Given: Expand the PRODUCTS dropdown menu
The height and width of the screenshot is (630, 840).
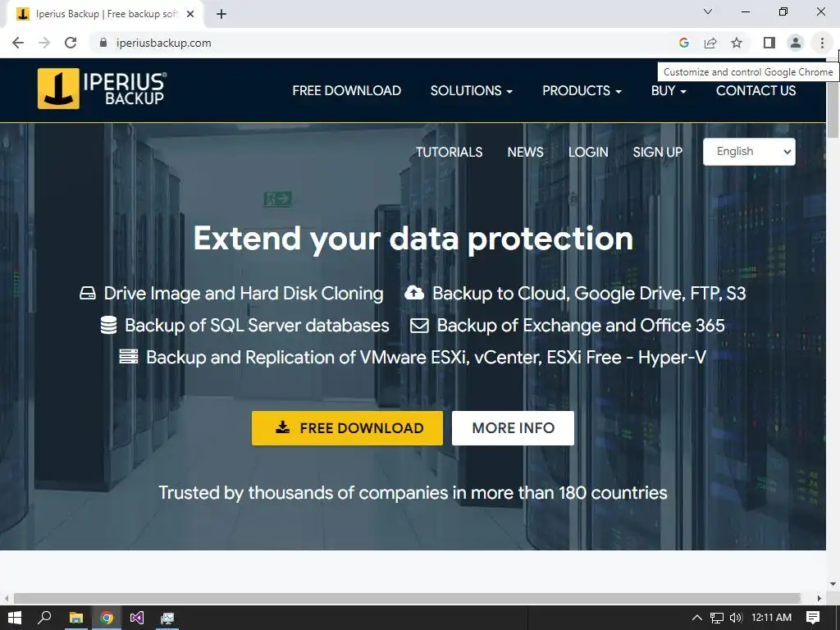Looking at the screenshot, I should (x=582, y=90).
